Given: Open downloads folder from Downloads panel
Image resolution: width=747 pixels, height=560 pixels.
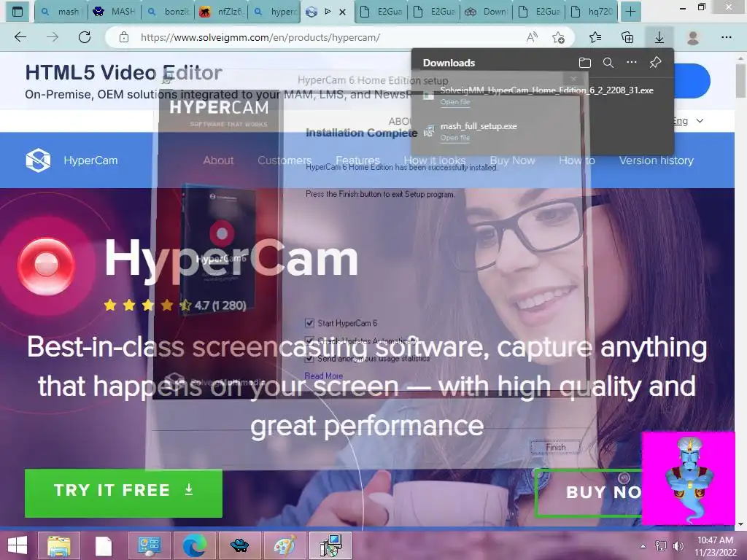Looking at the screenshot, I should (585, 63).
